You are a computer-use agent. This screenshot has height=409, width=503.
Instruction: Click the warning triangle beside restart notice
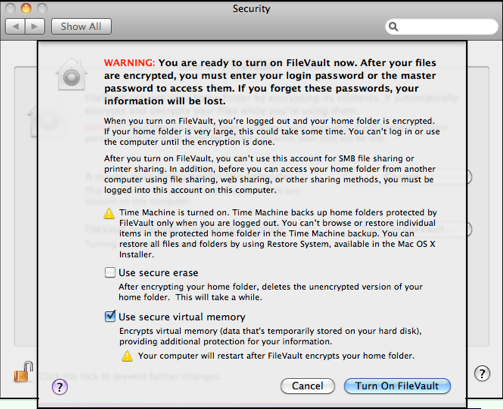[x=127, y=356]
